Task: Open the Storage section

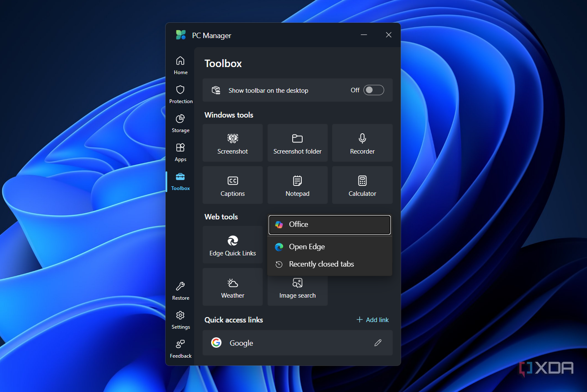Action: pos(180,123)
